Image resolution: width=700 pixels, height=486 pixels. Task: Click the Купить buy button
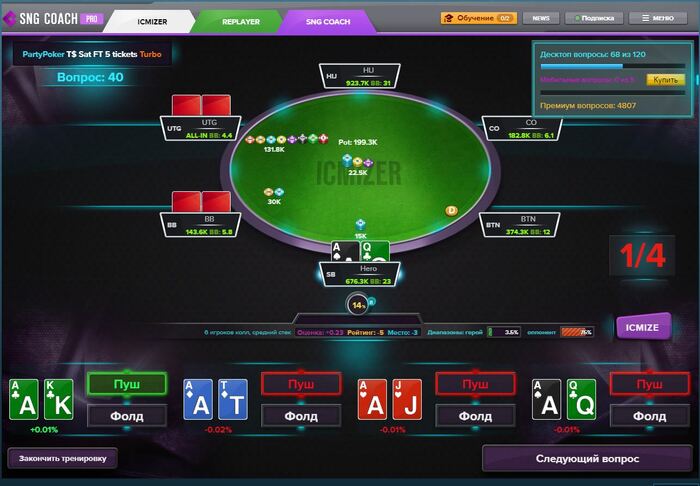pyautogui.click(x=665, y=80)
